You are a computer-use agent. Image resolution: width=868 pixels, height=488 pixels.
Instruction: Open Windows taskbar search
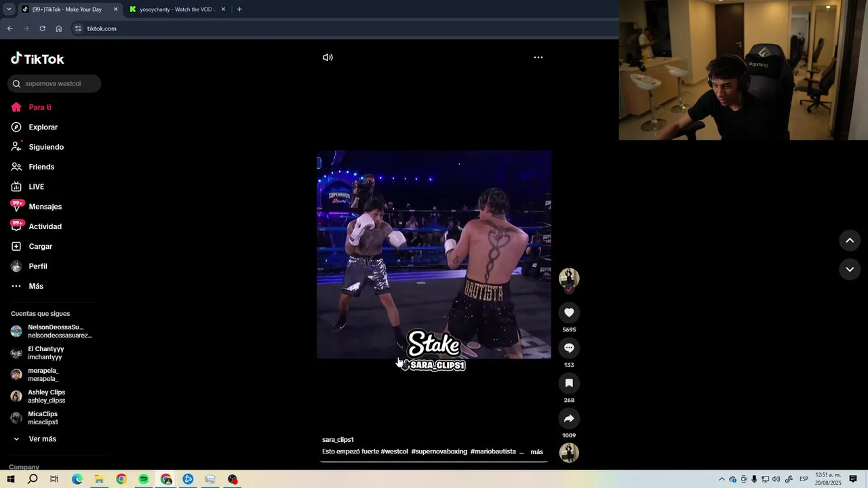click(33, 479)
